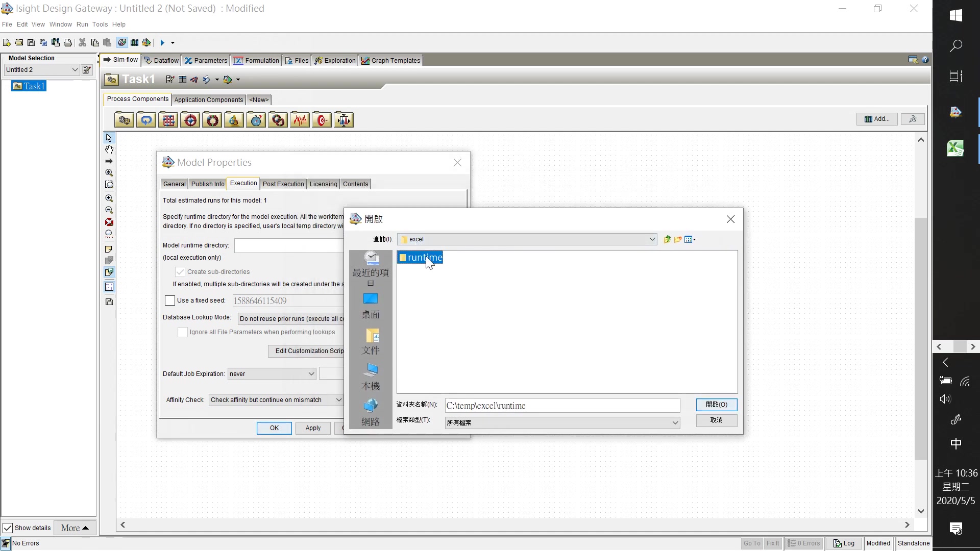Viewport: 980px width, 551px height.
Task: Expand the run arrow dropdown in main toolbar
Action: pos(173,43)
